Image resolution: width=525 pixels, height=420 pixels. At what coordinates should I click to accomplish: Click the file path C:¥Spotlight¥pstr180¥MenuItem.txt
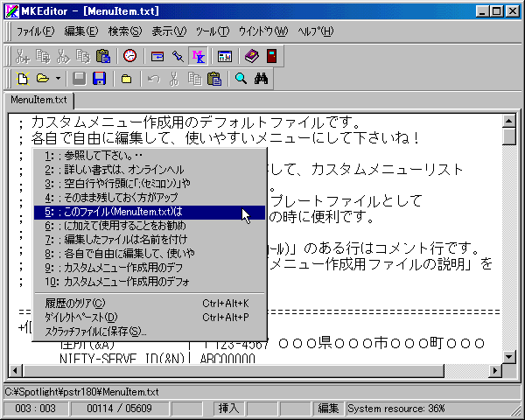81,392
